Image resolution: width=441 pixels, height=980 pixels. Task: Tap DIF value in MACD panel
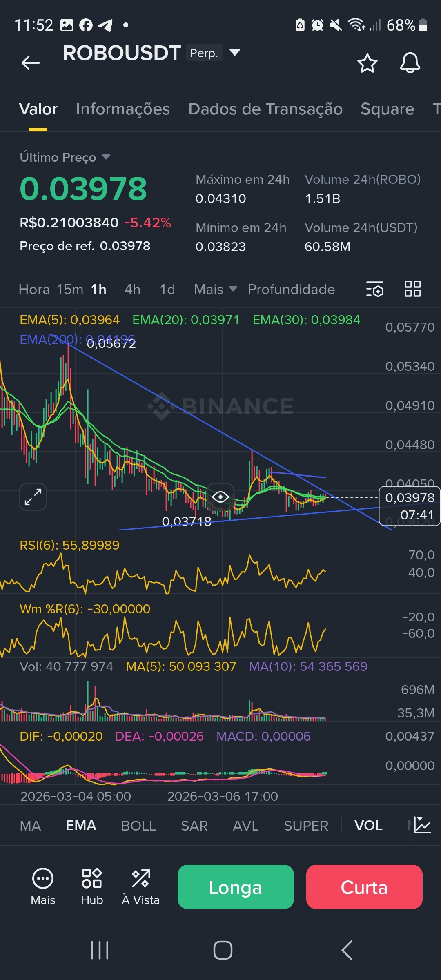[61, 736]
